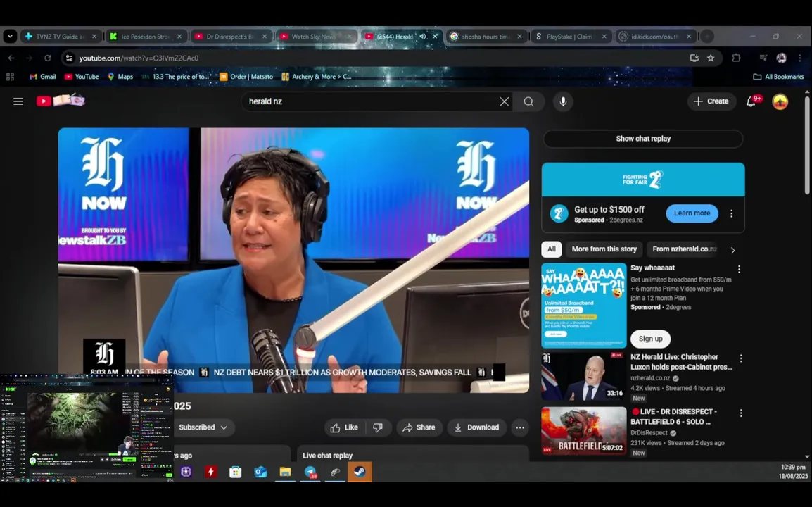
Task: Switch to PlayStake Claim tab
Action: pos(571,37)
